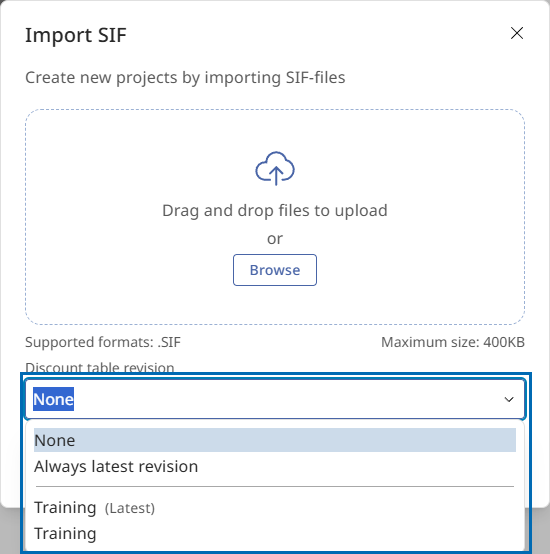The image size is (550, 554).
Task: Select the None option in list
Action: pos(275,440)
